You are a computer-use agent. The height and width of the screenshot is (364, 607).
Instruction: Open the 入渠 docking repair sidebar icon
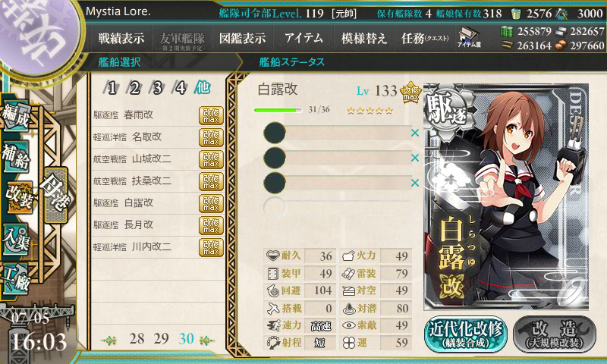point(16,240)
